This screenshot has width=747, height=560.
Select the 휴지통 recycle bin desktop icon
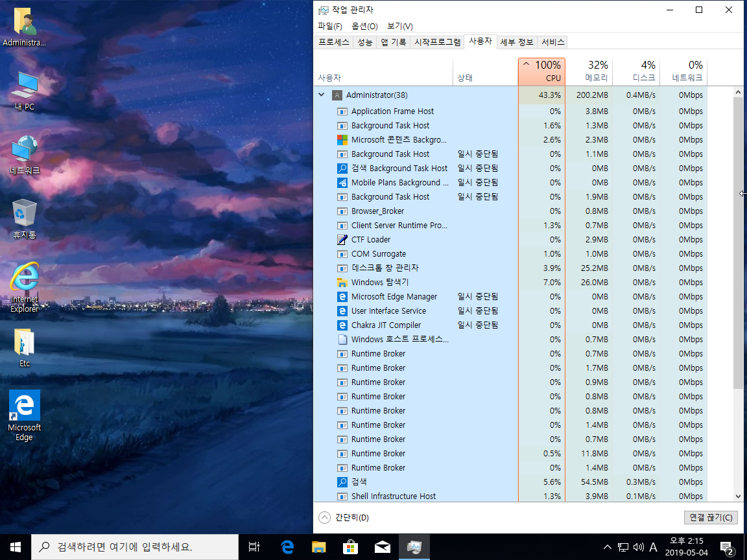(x=24, y=220)
